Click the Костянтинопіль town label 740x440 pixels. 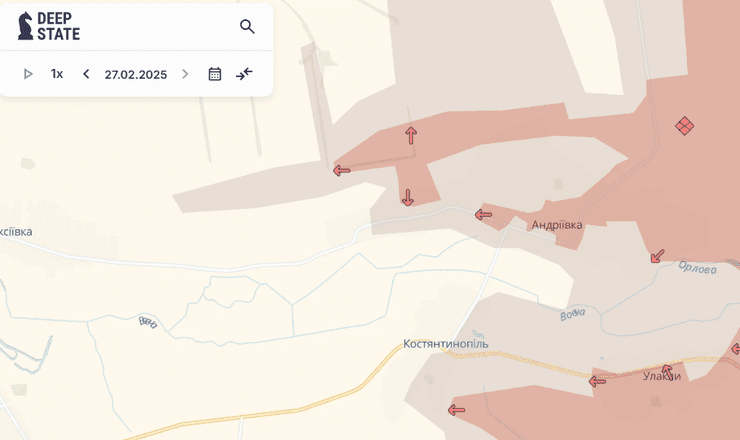tap(446, 344)
